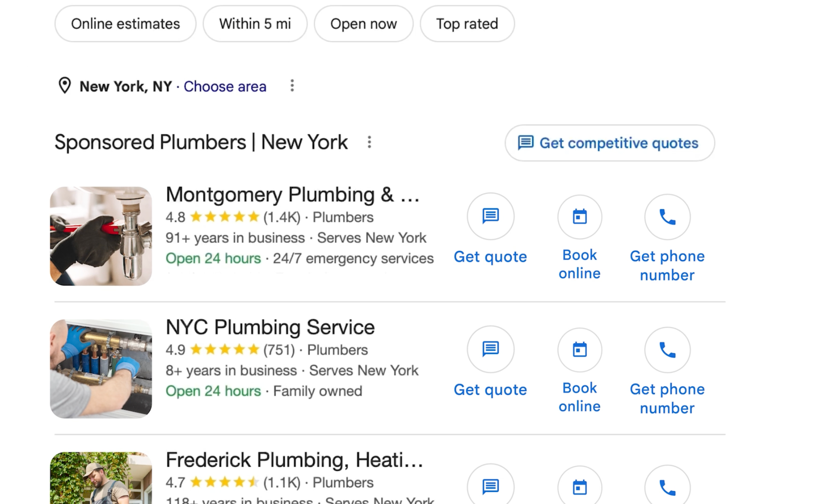
Task: Toggle the Online estimates filter chip
Action: 125,24
